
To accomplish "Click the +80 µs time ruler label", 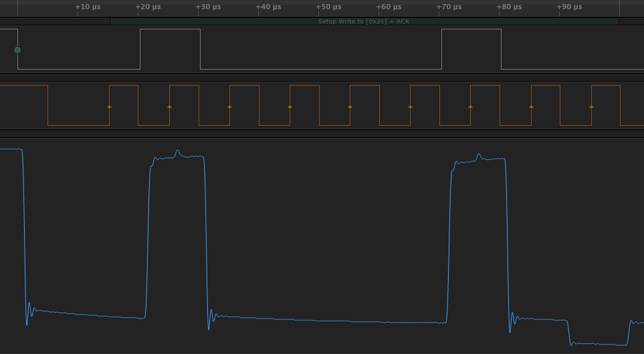I will coord(510,7).
